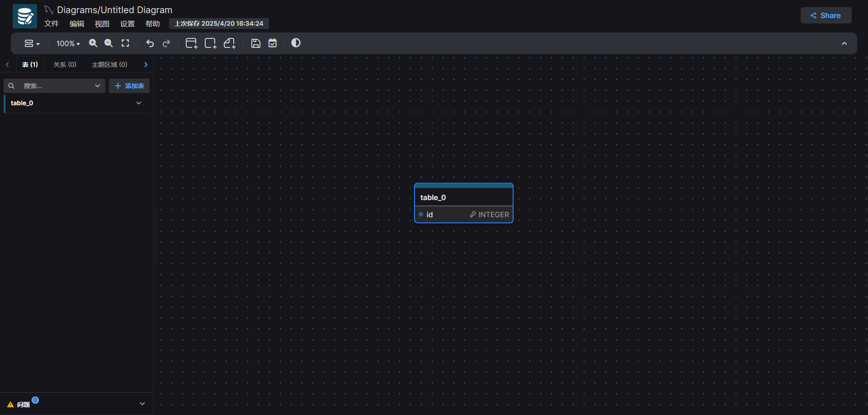The image size is (868, 415).
Task: Save the diagram with floppy icon
Action: [x=255, y=43]
